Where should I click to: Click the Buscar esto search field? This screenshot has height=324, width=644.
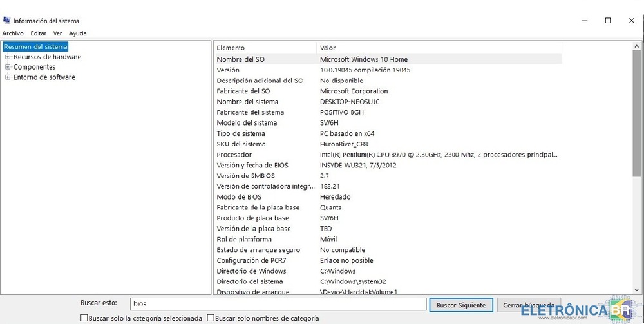pos(277,304)
